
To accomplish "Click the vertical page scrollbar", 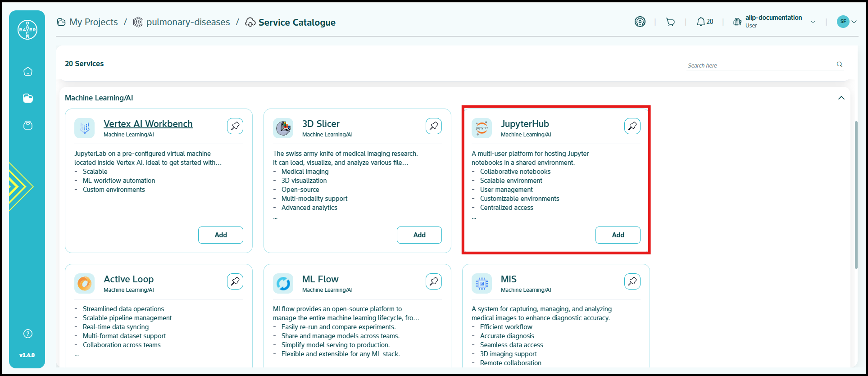I will [x=856, y=195].
